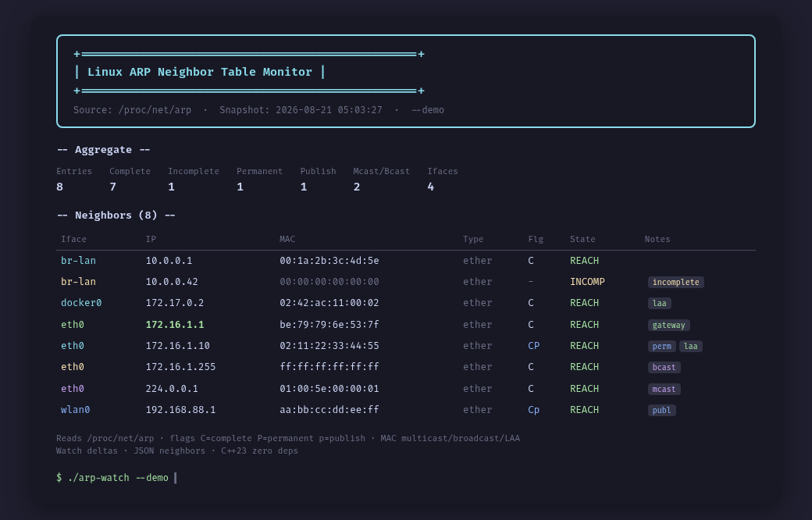Click the mcast note badge
The width and height of the screenshot is (812, 520).
click(x=664, y=389)
